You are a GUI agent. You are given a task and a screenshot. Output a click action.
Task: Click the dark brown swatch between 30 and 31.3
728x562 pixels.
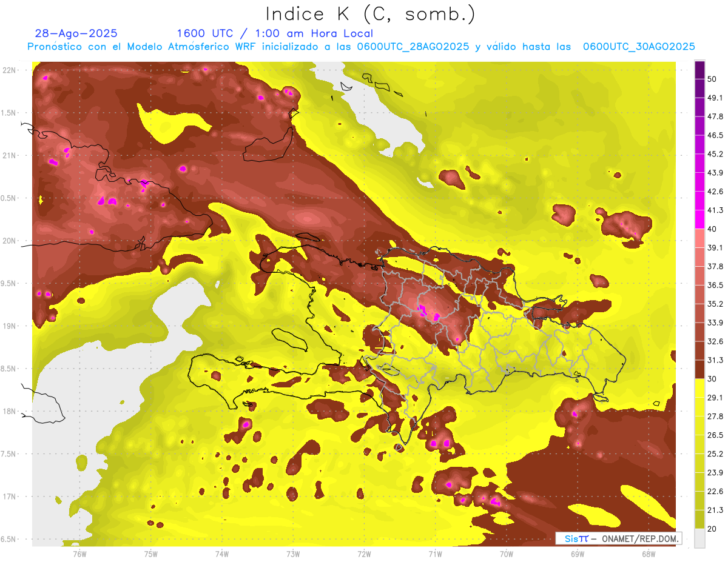pos(699,369)
